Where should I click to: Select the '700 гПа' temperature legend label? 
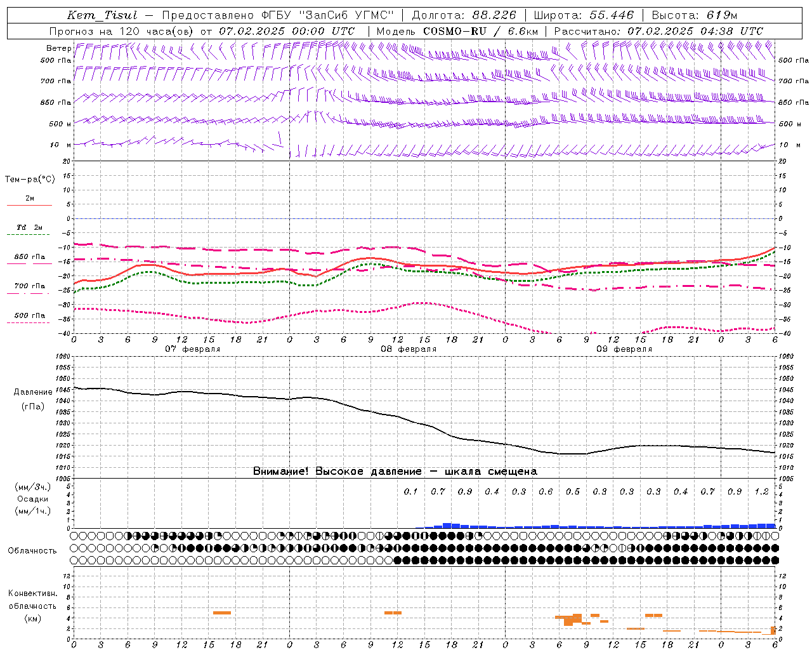30,286
